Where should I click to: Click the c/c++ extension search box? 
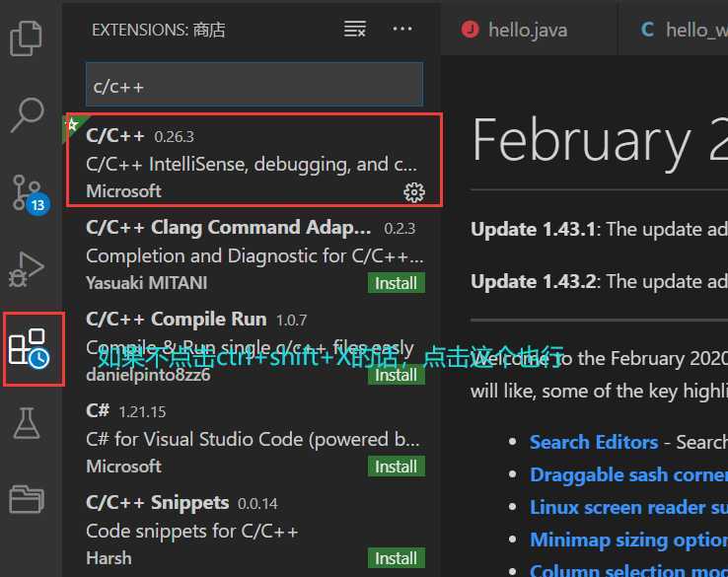click(x=255, y=85)
